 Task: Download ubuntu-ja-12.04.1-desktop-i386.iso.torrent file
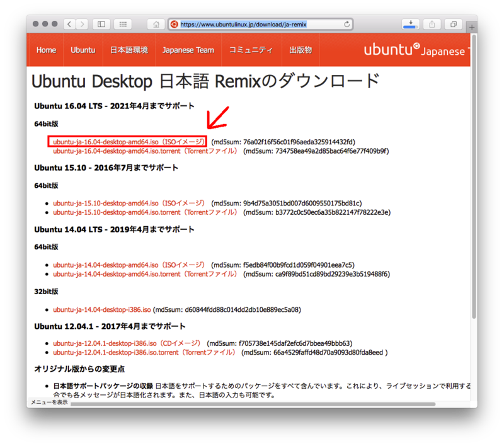point(144,352)
